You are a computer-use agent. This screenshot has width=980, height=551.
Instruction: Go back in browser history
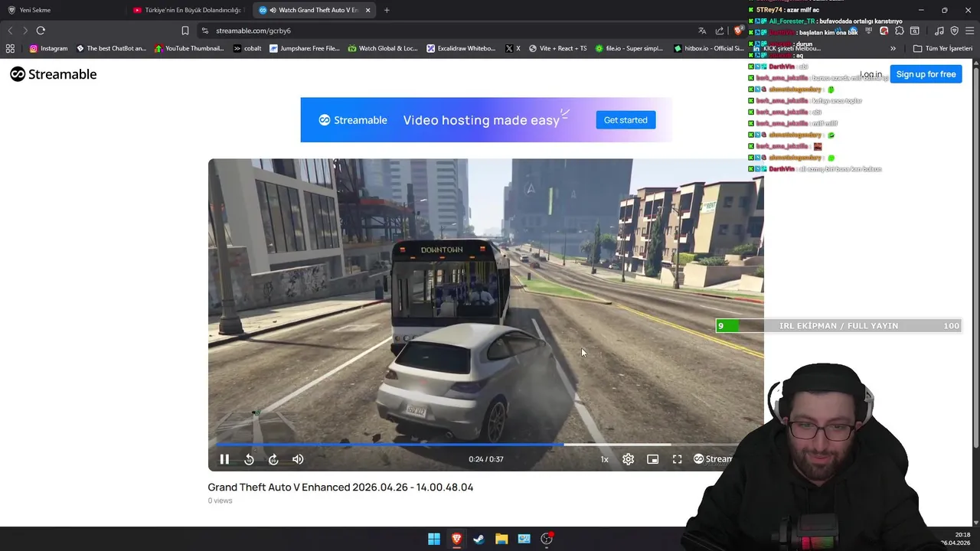[x=10, y=31]
